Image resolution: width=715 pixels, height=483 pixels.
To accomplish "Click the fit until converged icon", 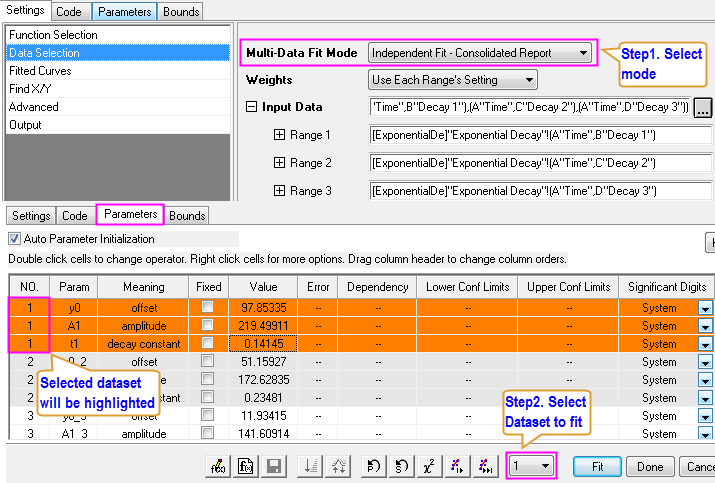I will point(485,466).
